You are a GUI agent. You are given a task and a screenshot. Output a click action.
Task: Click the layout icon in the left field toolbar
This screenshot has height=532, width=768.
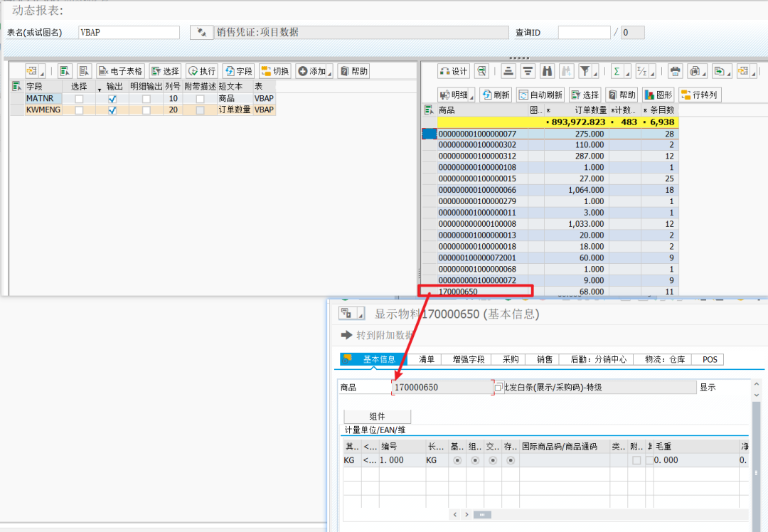coord(32,71)
